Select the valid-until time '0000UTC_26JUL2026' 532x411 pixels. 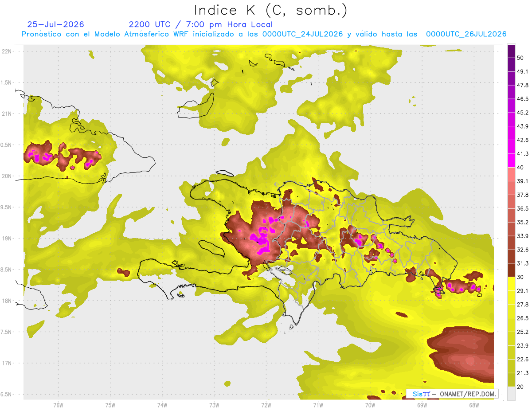[x=466, y=34]
